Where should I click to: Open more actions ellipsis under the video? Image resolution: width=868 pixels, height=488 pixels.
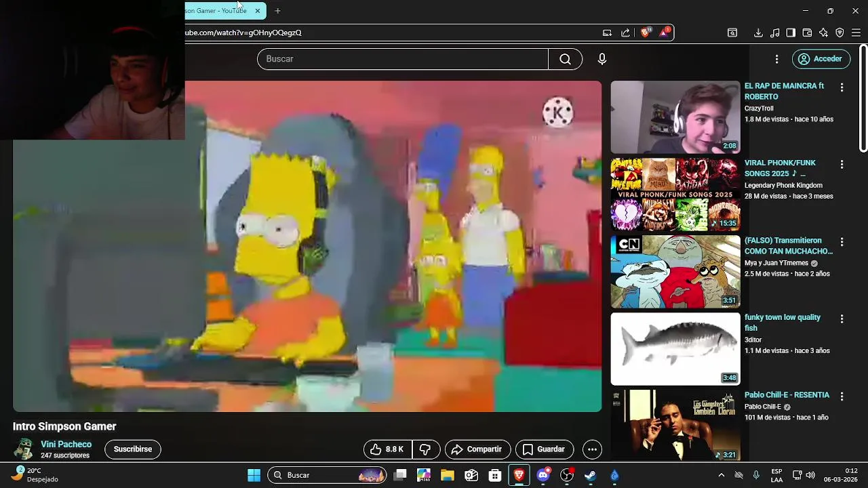point(592,449)
